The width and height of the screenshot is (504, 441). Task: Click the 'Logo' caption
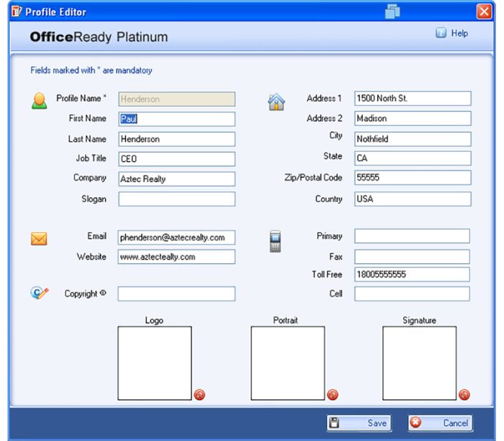tap(154, 320)
